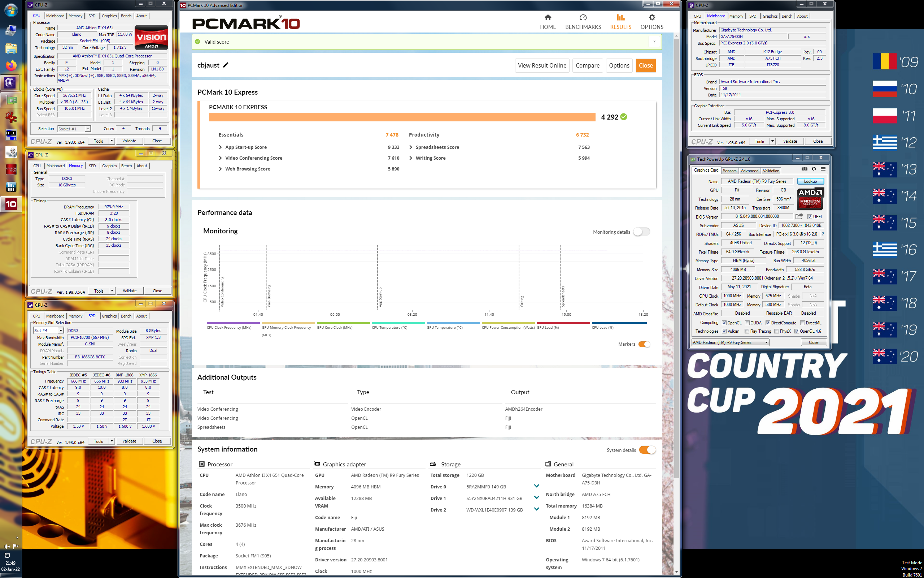The image size is (924, 578).
Task: Click Tools button in CPU-Z Memory window
Action: [x=99, y=291]
